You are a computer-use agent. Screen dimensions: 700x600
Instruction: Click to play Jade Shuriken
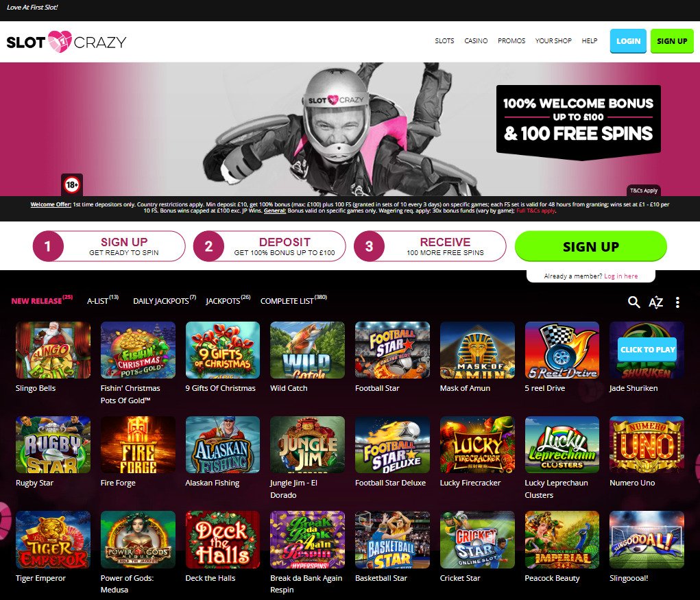coord(647,350)
